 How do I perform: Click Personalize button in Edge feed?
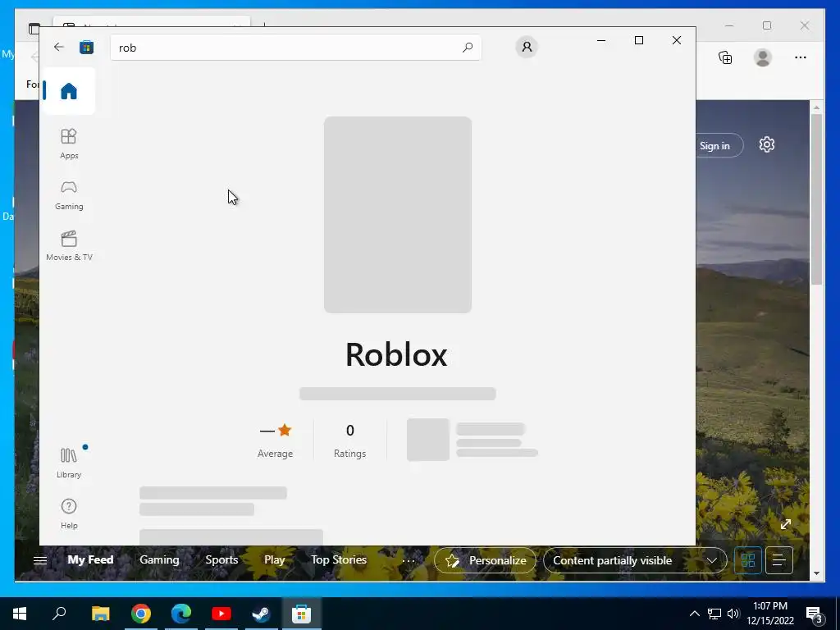[x=485, y=560]
